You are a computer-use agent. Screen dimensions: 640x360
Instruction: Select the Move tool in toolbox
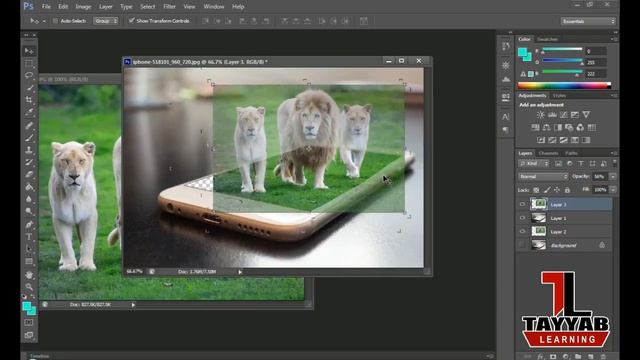point(29,51)
